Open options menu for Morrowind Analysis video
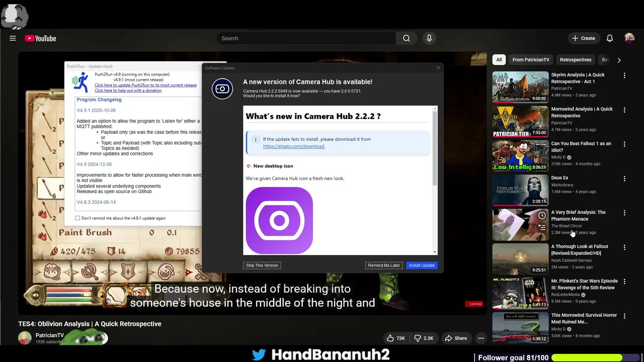The image size is (644, 362). [x=624, y=110]
